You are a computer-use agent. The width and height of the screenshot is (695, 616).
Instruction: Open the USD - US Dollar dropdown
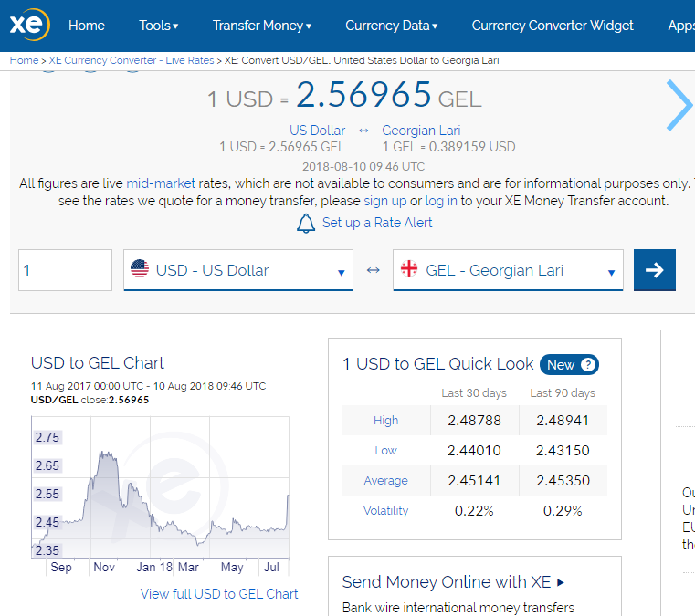(x=238, y=271)
